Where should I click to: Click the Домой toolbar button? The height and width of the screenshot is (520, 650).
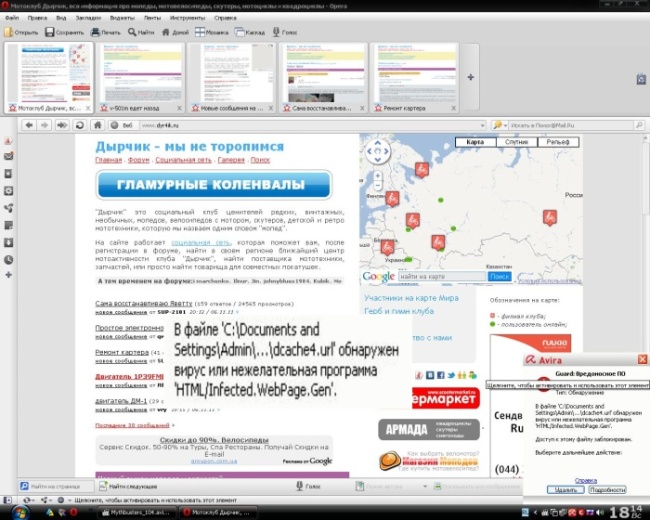175,32
